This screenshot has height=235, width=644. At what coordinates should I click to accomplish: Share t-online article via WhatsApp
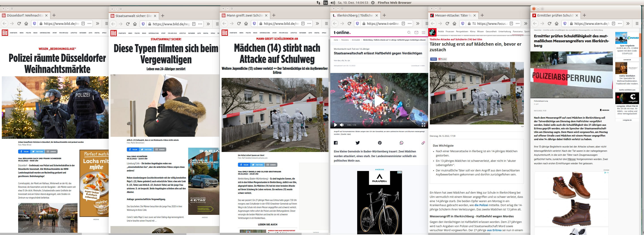402,143
